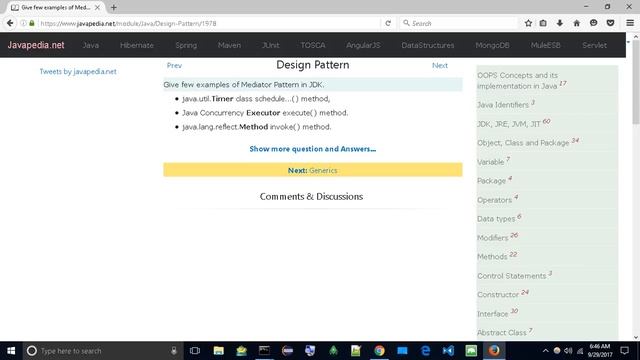The width and height of the screenshot is (640, 360).
Task: Click the volume speaker tray icon
Action: coord(568,351)
